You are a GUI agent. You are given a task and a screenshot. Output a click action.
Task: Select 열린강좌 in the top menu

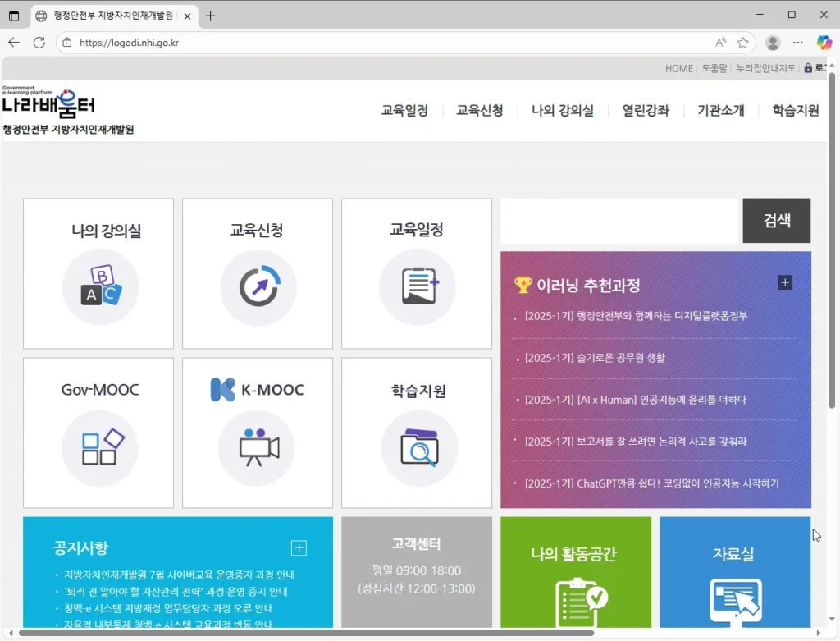click(645, 111)
